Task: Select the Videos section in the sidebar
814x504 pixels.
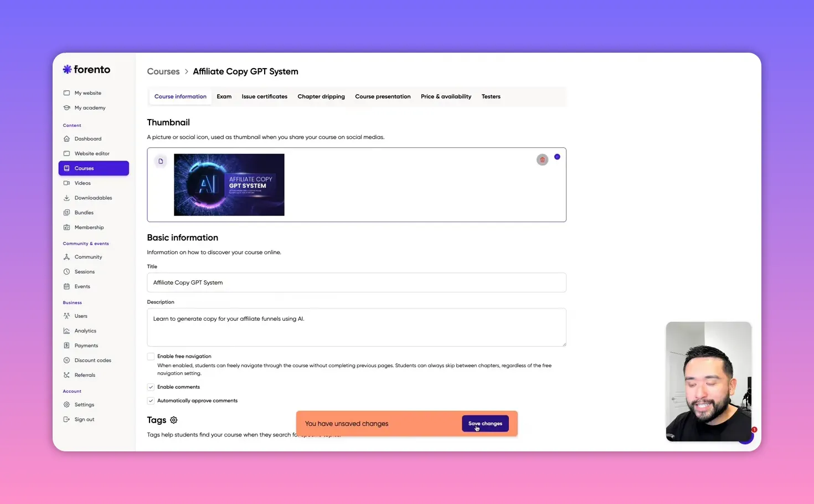Action: pyautogui.click(x=81, y=183)
